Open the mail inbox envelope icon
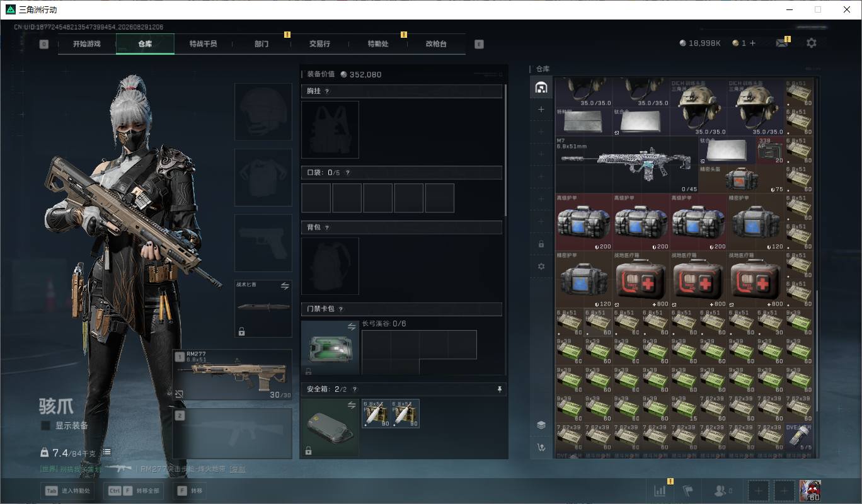862x504 pixels. pyautogui.click(x=782, y=43)
